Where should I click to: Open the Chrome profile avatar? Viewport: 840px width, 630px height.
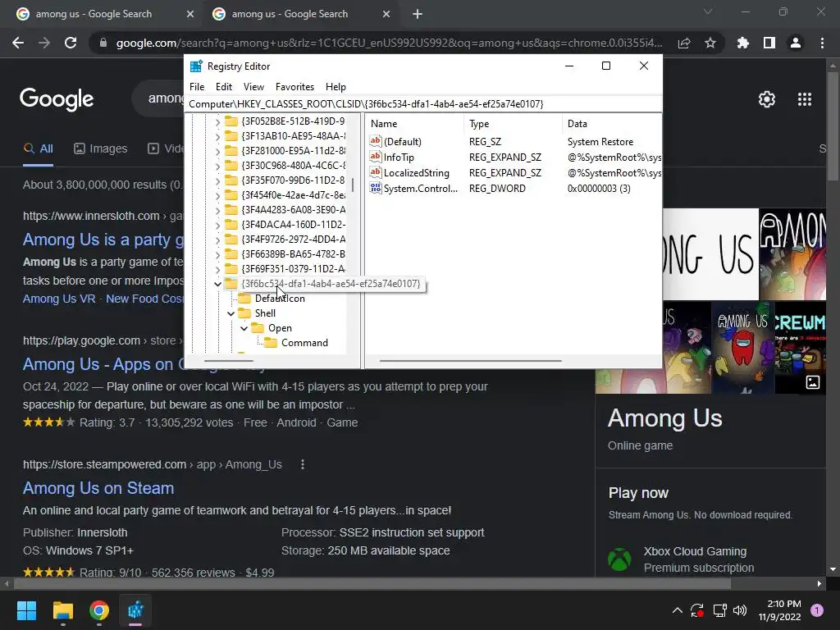[796, 43]
